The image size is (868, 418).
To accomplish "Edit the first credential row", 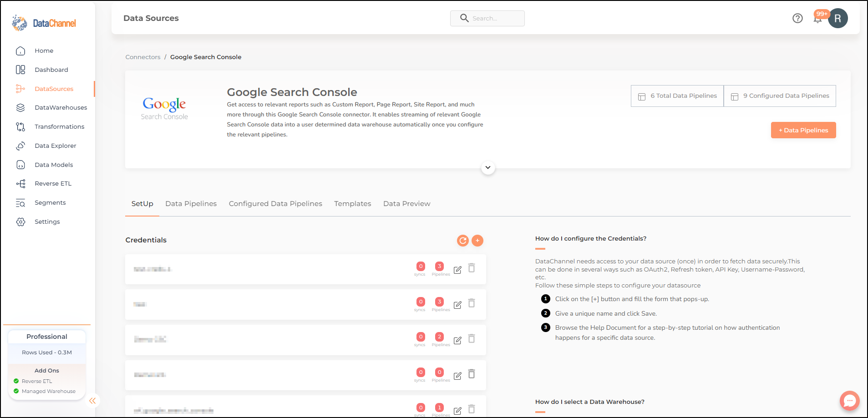I will point(457,270).
